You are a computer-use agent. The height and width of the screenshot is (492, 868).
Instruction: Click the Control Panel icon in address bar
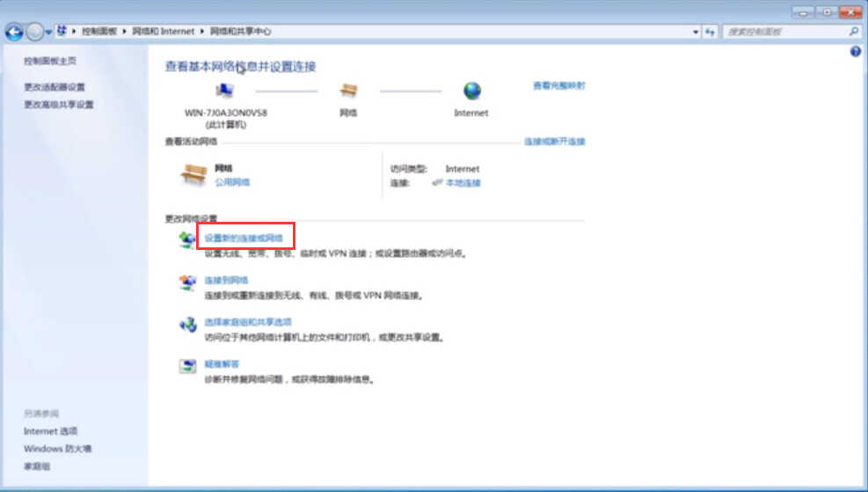62,31
